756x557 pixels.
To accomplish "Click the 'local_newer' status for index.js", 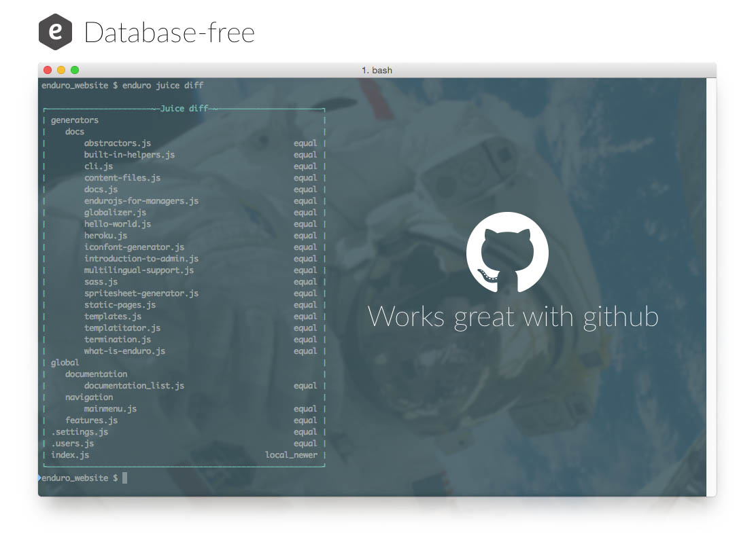I will pos(291,455).
